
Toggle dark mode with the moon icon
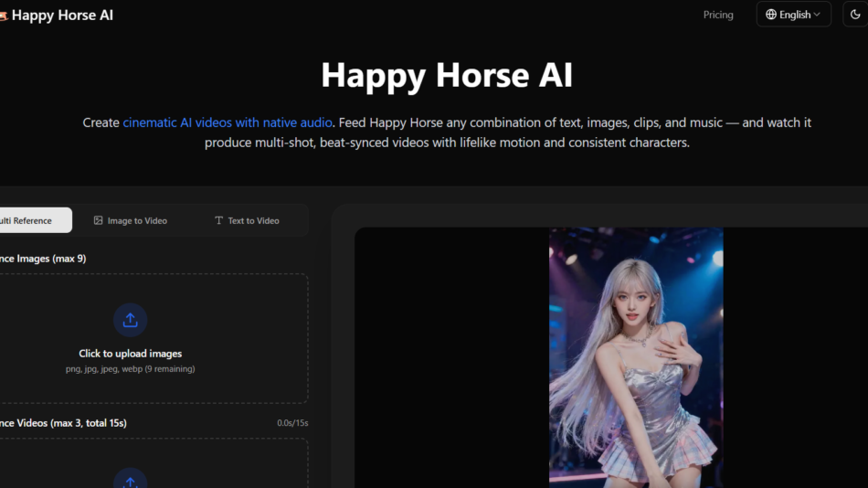coord(855,15)
